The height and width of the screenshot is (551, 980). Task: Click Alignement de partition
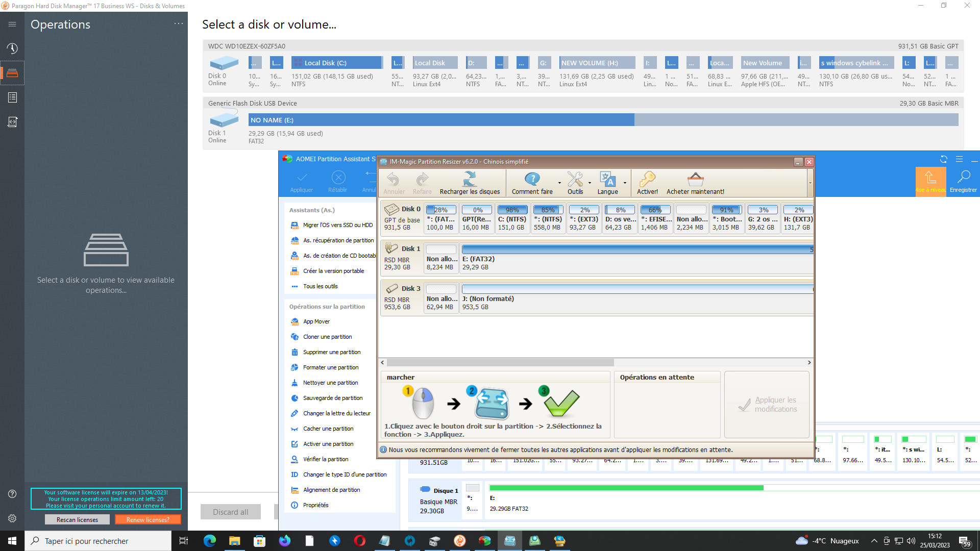coord(326,490)
